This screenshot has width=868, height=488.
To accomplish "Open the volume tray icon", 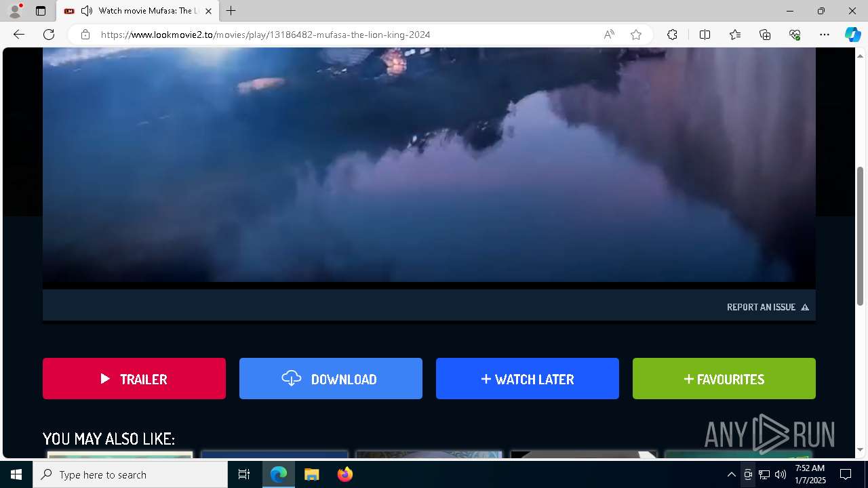I will click(780, 474).
